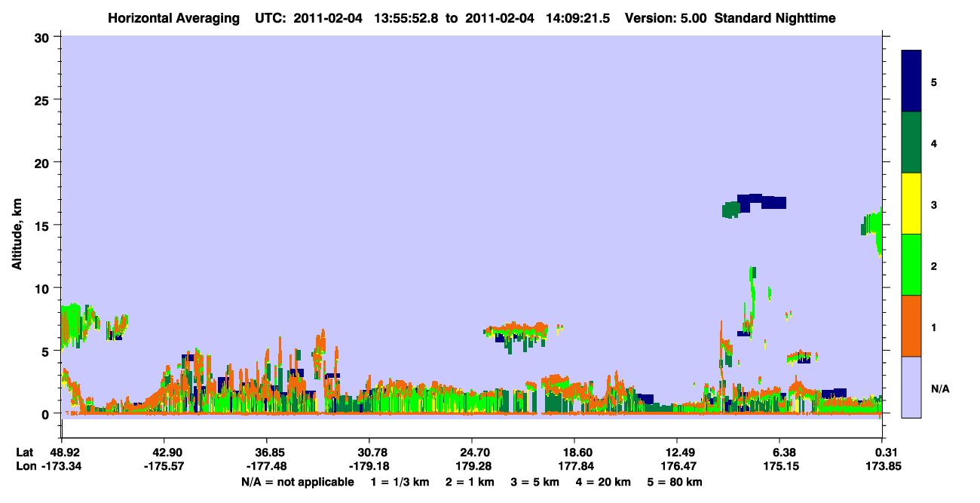Click the colorbar label '4'
The width and height of the screenshot is (980, 503).
pos(934,143)
